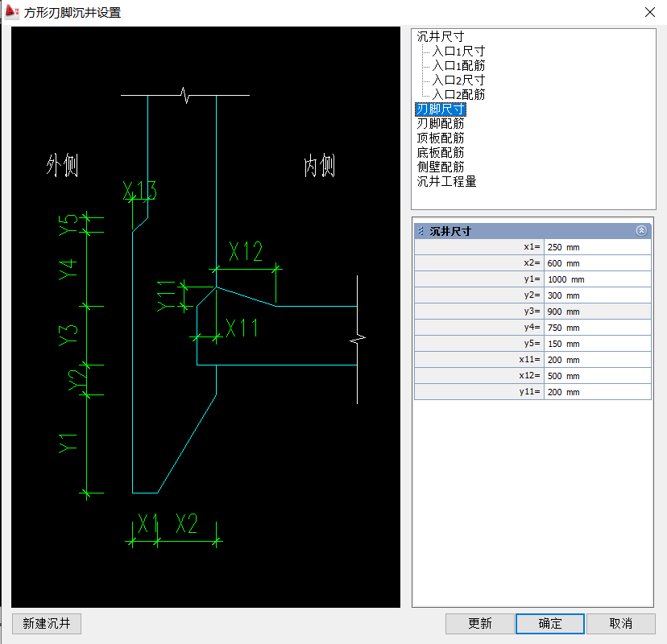This screenshot has width=667, height=644.
Task: Click the grip icon beside 沉井尺寸 header
Action: 420,231
